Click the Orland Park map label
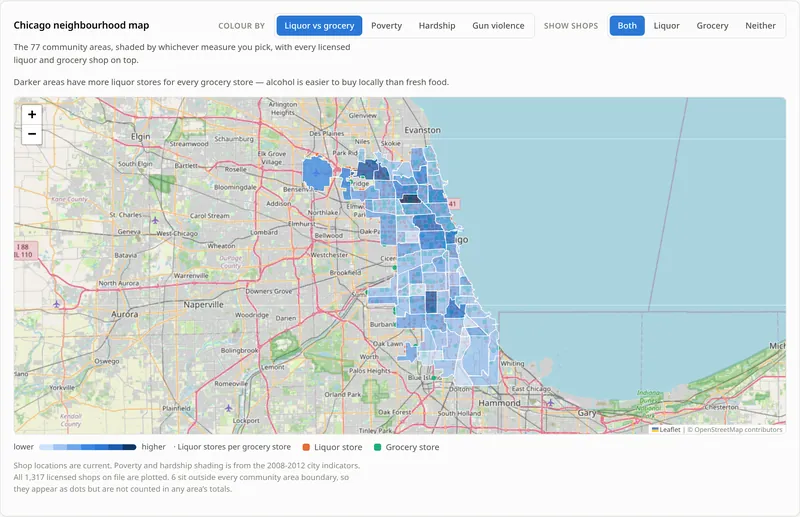Screen dimensions: 800x517 pos(342,395)
